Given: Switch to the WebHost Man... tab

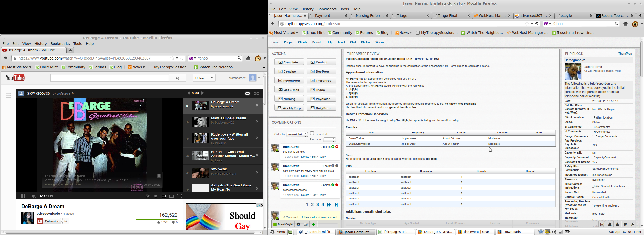Looking at the screenshot, I should 492,16.
